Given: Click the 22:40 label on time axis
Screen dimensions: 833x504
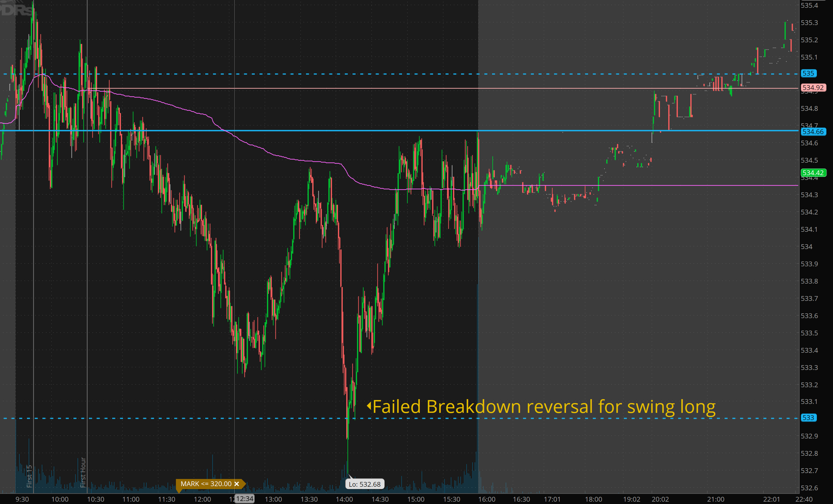Looking at the screenshot, I should pos(803,499).
